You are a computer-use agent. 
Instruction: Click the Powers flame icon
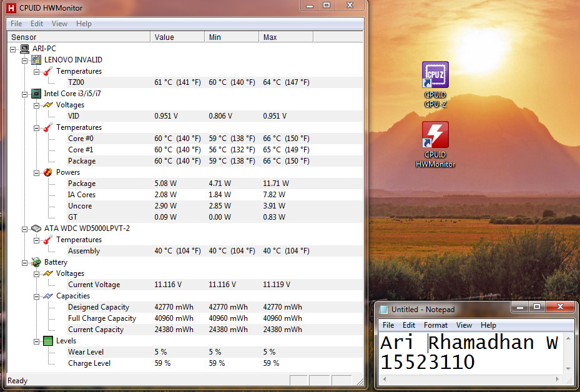pos(47,172)
